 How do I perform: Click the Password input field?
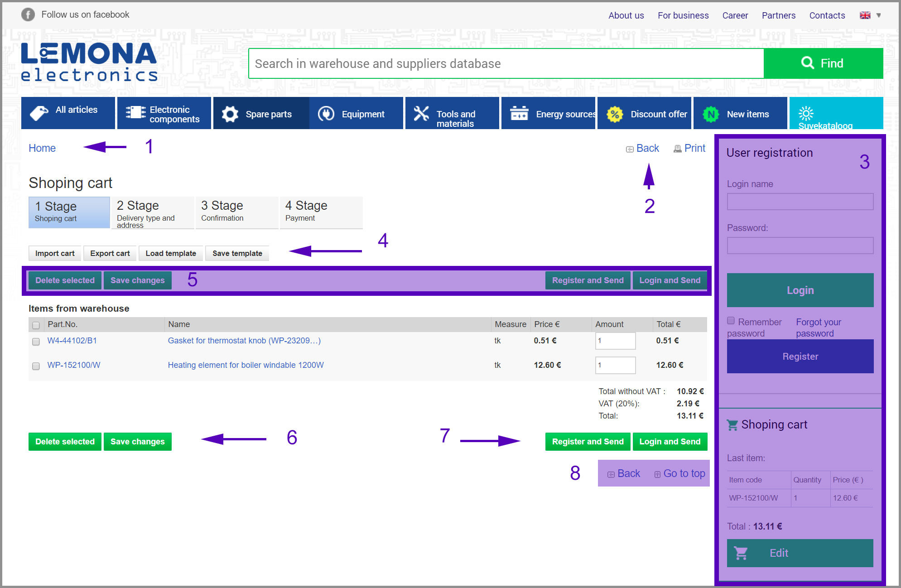800,246
